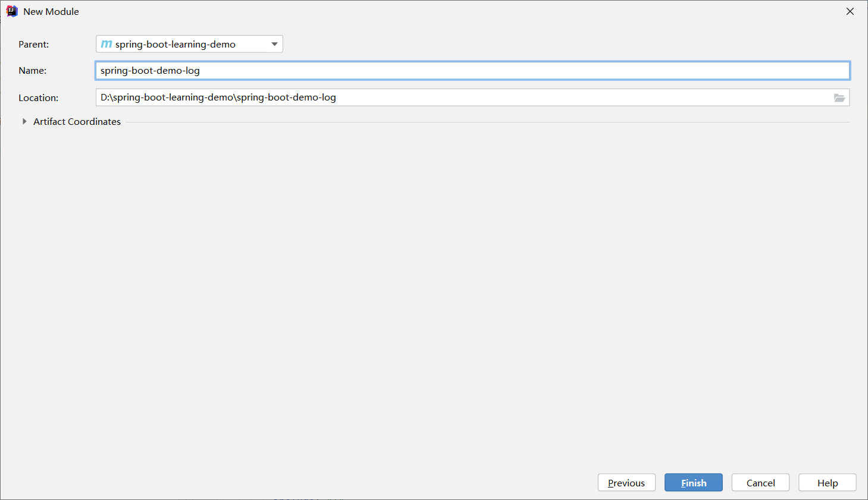The width and height of the screenshot is (868, 500).
Task: Click the "Location:" label
Action: [x=39, y=98]
